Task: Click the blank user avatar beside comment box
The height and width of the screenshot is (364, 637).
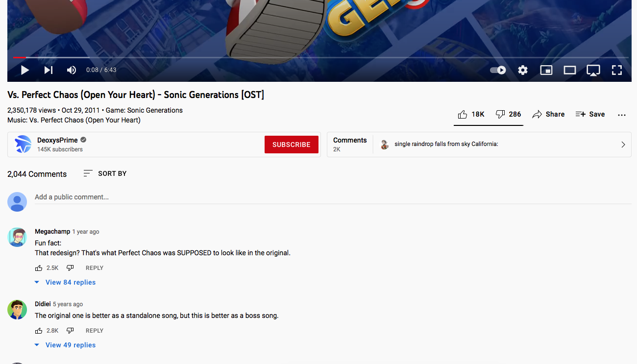Action: click(17, 202)
